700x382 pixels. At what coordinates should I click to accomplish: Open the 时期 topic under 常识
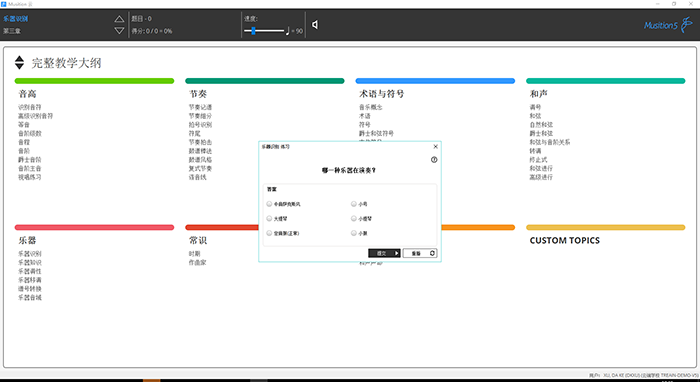[194, 253]
